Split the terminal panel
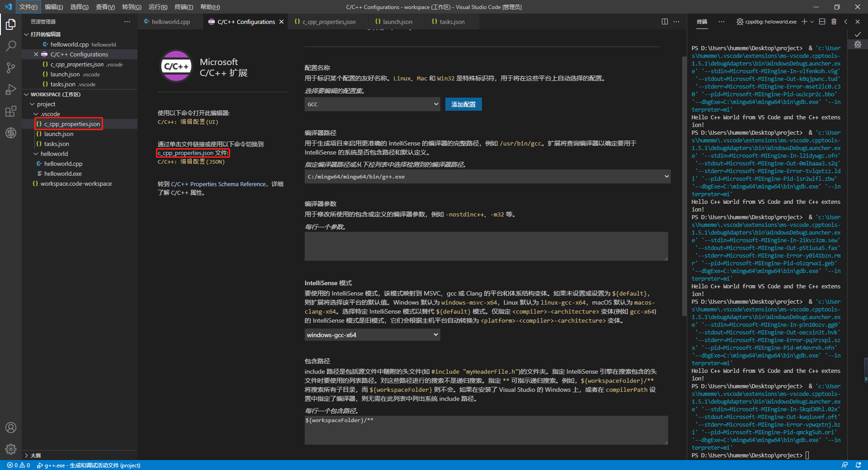 822,22
